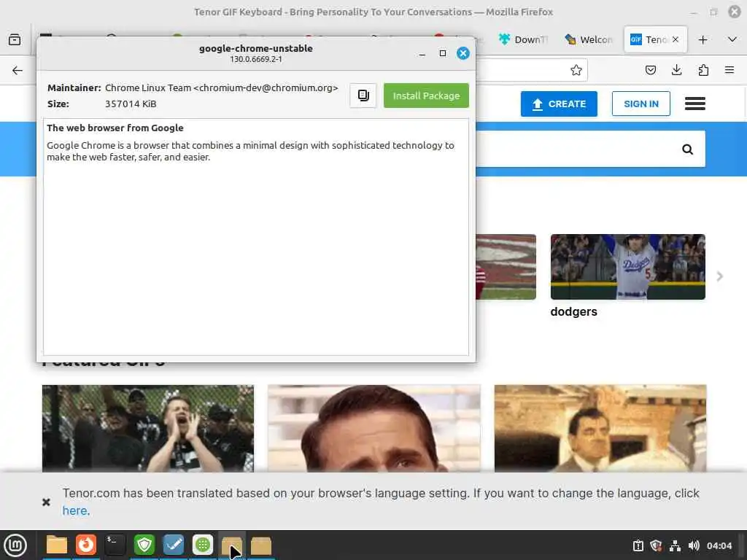Open the Terminal from the taskbar
This screenshot has height=560, width=747.
[x=115, y=545]
